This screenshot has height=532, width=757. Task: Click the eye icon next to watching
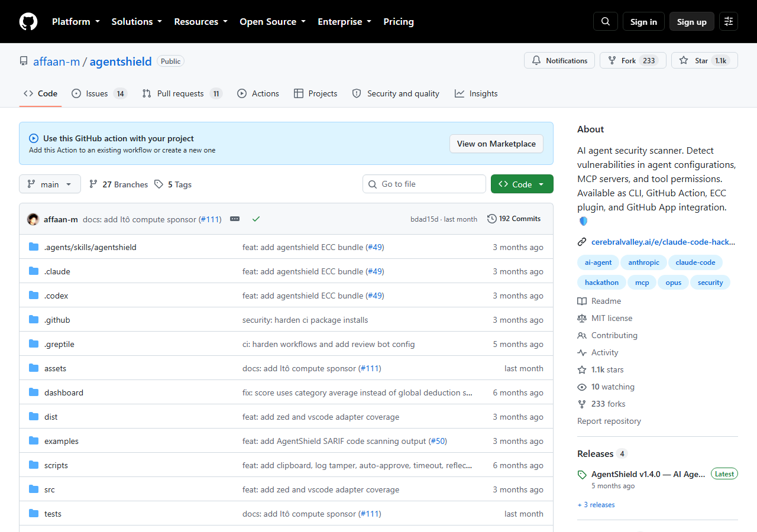(x=582, y=387)
